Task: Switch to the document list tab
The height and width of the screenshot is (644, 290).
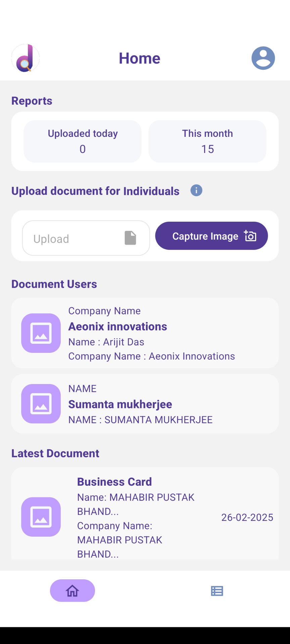Action: coord(217,591)
